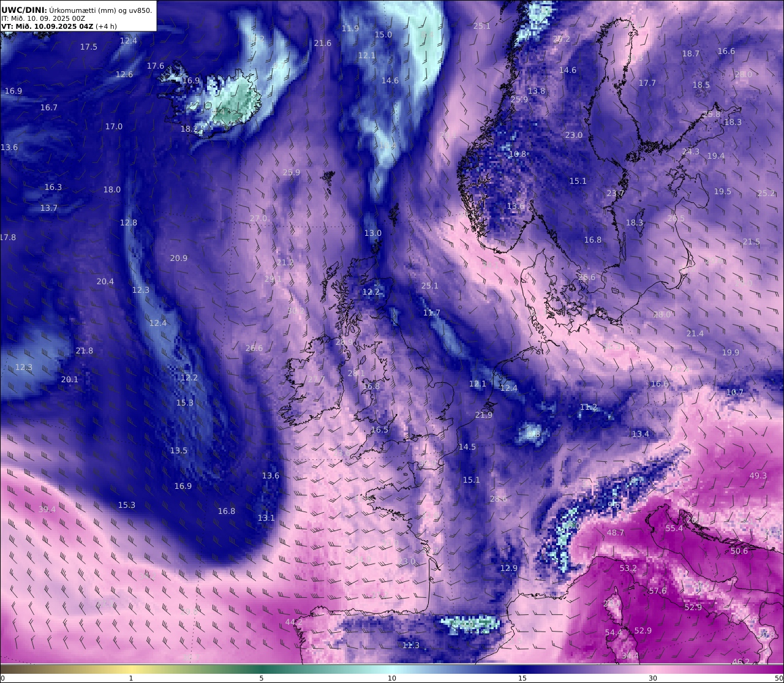Select the 12.8 value label
This screenshot has height=683, width=784.
click(129, 223)
